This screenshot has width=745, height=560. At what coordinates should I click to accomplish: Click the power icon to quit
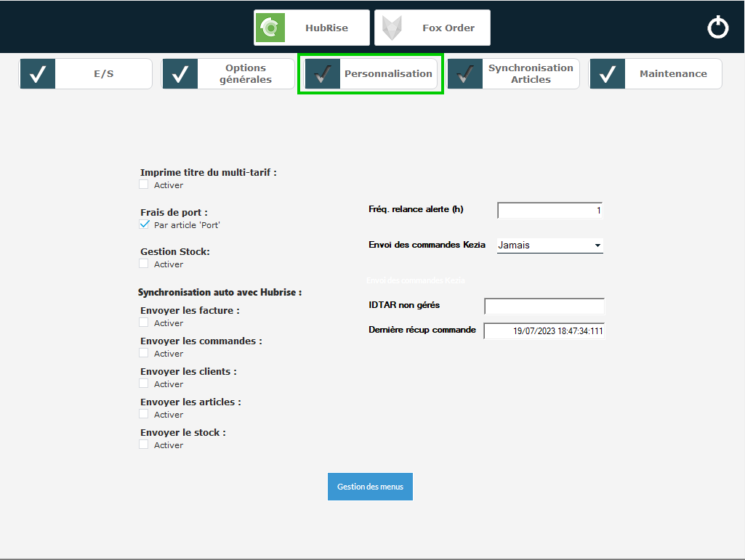pyautogui.click(x=717, y=28)
